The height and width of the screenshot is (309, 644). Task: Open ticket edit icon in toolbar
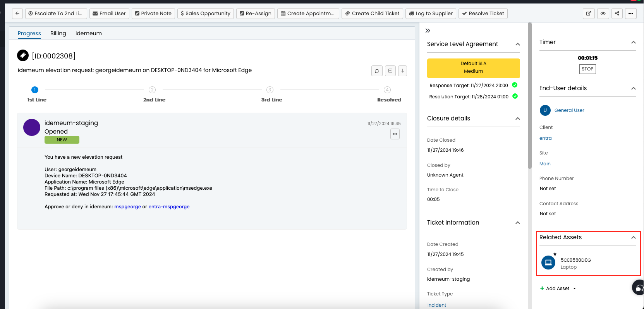click(x=589, y=13)
